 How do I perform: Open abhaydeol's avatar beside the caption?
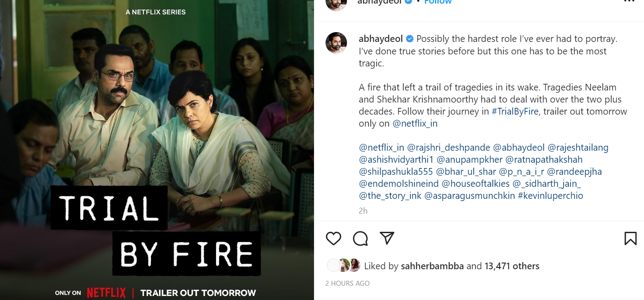pos(336,43)
